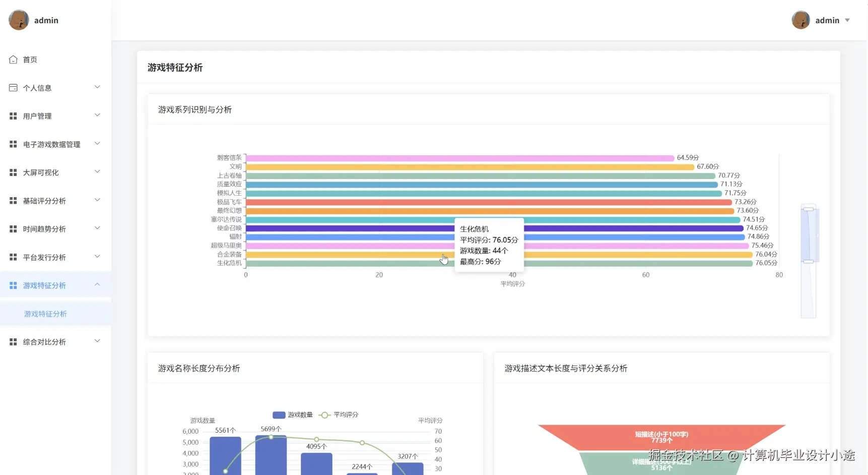
Task: Expand the 综合对比分析 submenu
Action: (x=97, y=341)
